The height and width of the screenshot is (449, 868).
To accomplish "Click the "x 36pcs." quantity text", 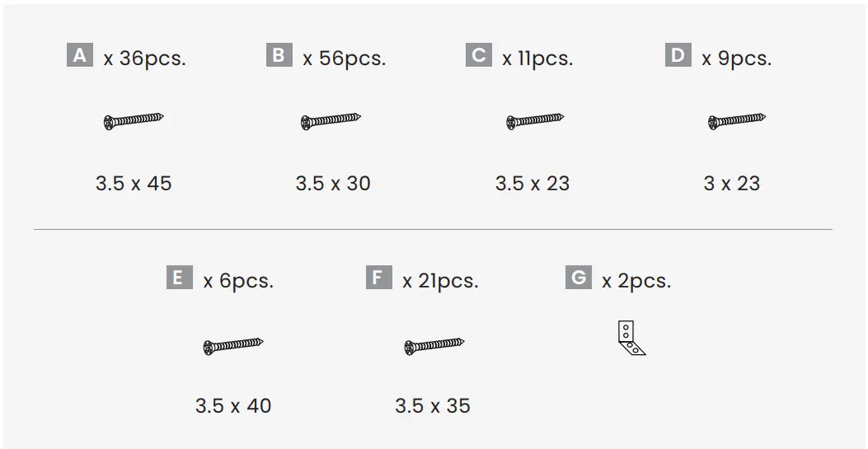I will click(145, 59).
